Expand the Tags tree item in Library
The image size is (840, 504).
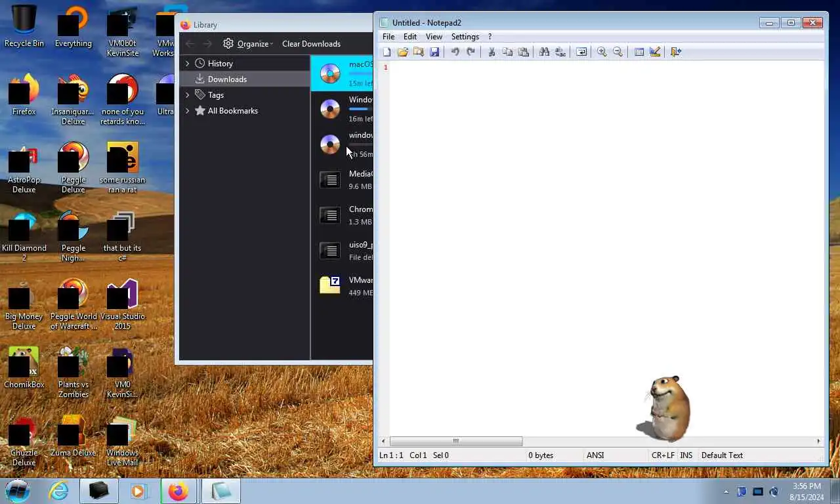(187, 95)
